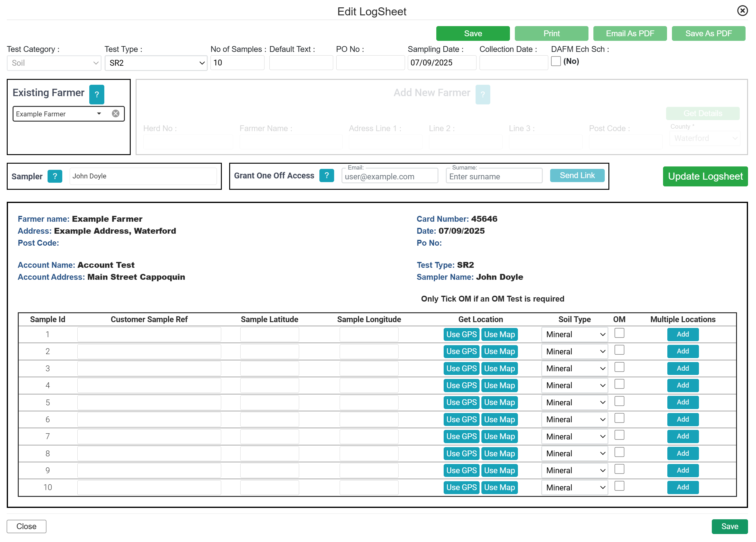
Task: Click Use Map for sample 5
Action: pyautogui.click(x=499, y=402)
